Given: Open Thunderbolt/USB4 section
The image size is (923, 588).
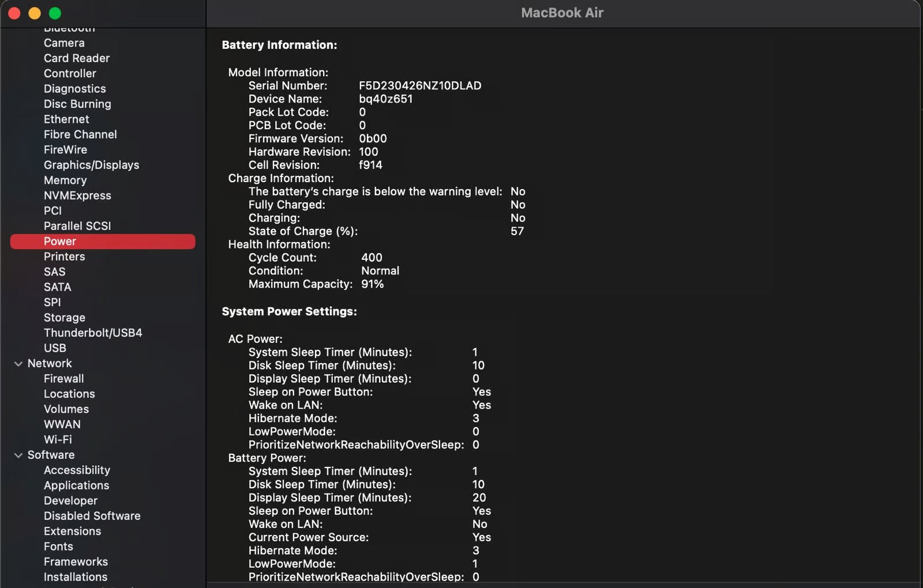Looking at the screenshot, I should click(x=93, y=333).
